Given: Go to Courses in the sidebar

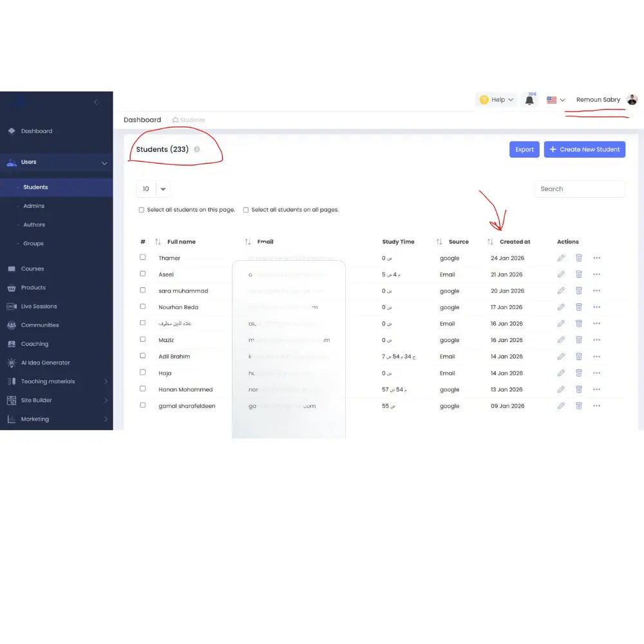Looking at the screenshot, I should [32, 269].
